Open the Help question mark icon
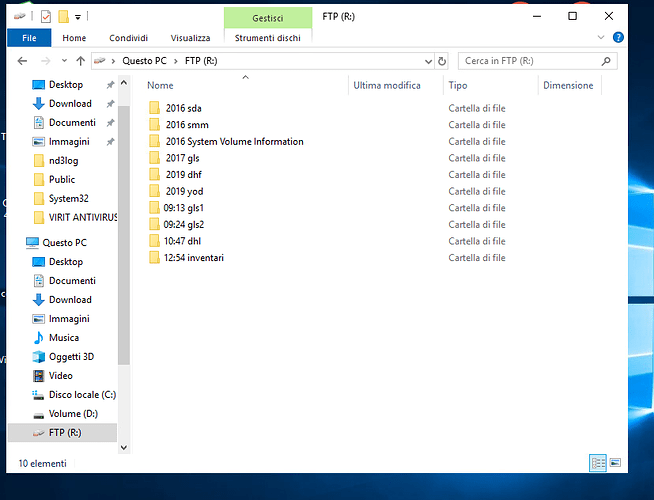 pos(618,38)
